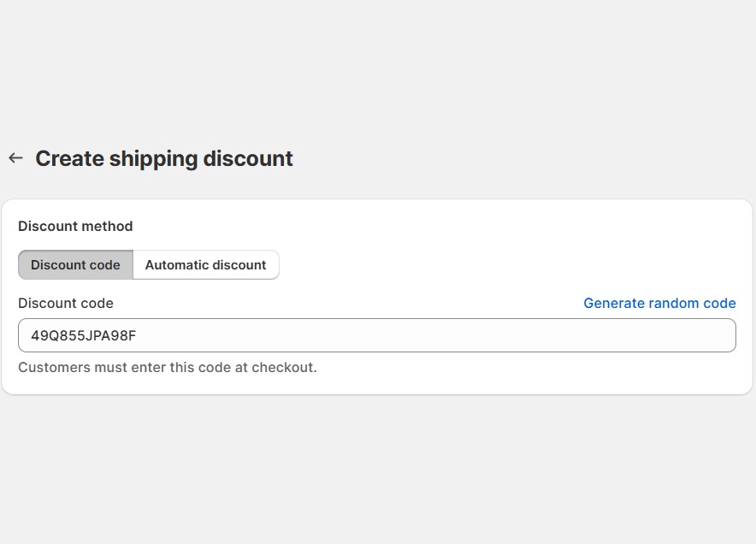This screenshot has height=544, width=756.
Task: Click the Discount method section title
Action: point(75,227)
